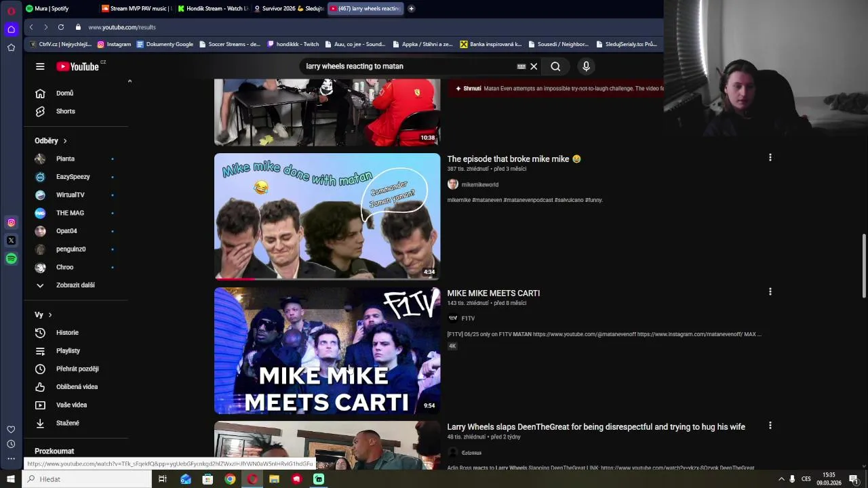Open Opera sidebar bookmarks star icon

click(x=11, y=47)
